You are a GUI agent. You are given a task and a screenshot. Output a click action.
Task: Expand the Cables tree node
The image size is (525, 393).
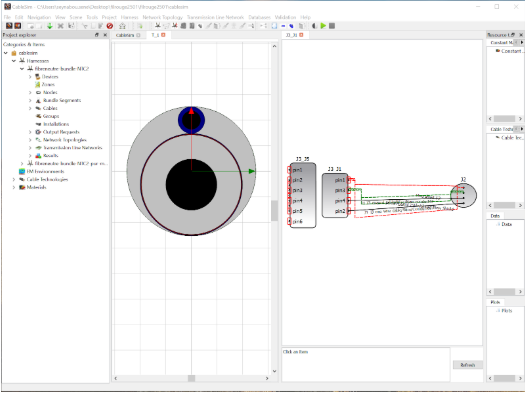pos(30,108)
